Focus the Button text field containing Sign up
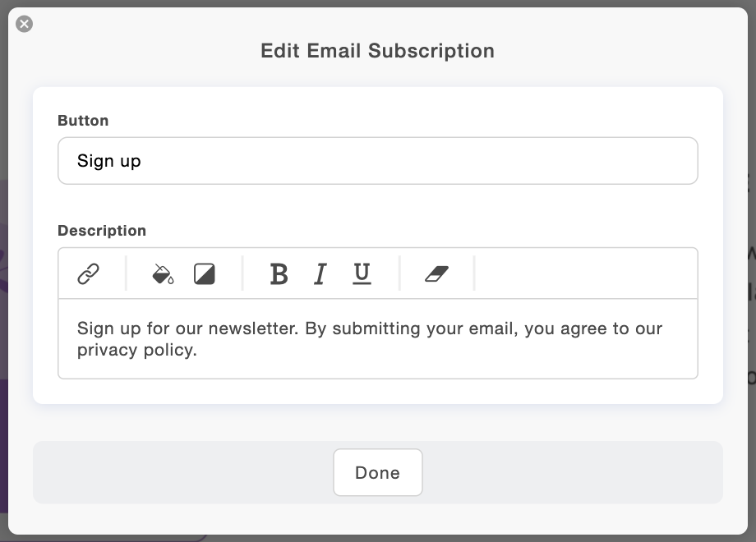Image resolution: width=756 pixels, height=542 pixels. pos(377,161)
